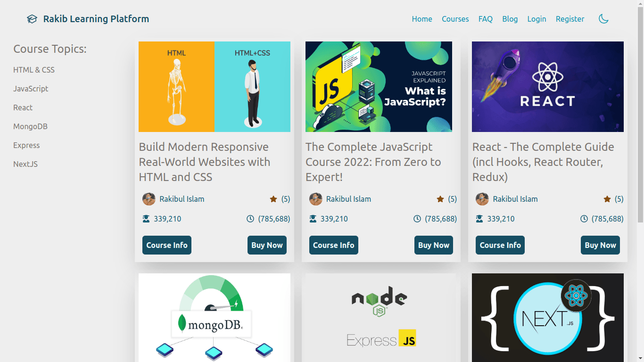
Task: Go to the Login page
Action: (x=537, y=19)
